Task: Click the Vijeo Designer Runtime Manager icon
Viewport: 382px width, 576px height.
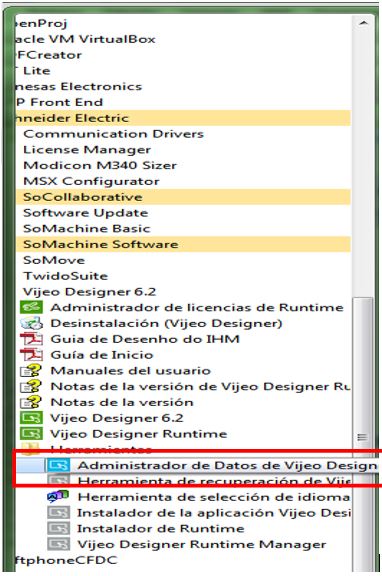Action: coord(58,544)
